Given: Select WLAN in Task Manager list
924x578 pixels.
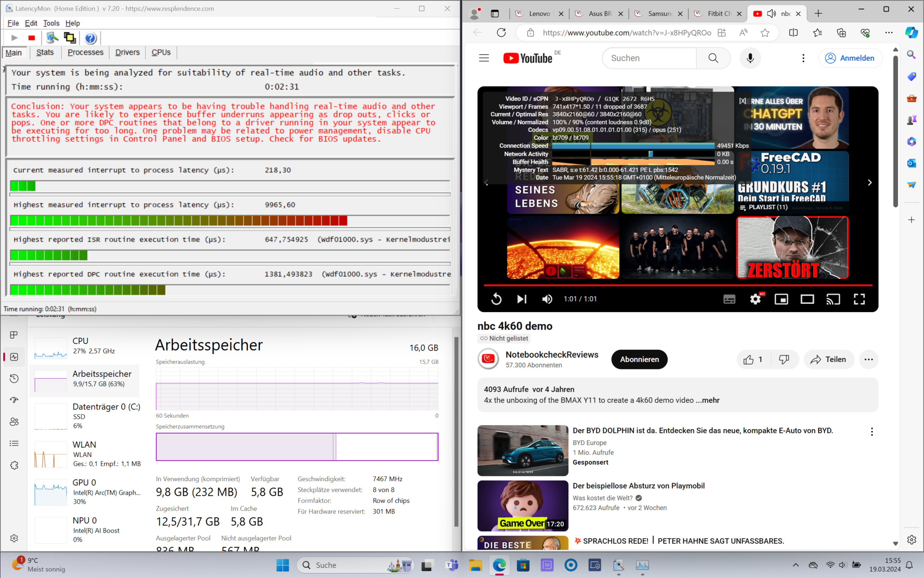Looking at the screenshot, I should point(85,454).
